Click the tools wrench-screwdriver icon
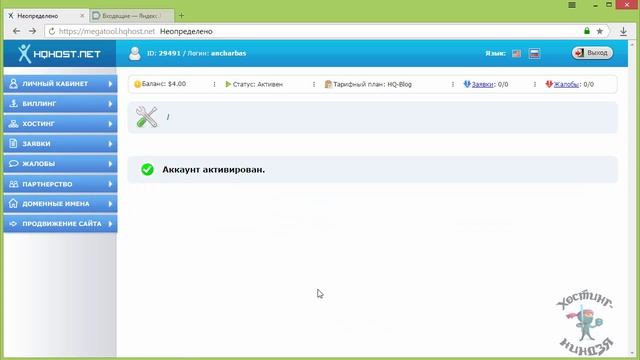This screenshot has width=640, height=360. pos(147,117)
